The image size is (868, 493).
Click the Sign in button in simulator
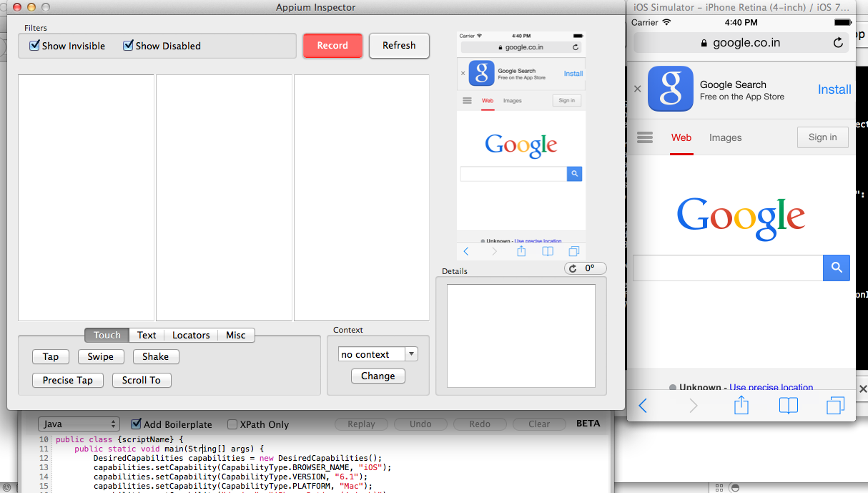pyautogui.click(x=822, y=137)
